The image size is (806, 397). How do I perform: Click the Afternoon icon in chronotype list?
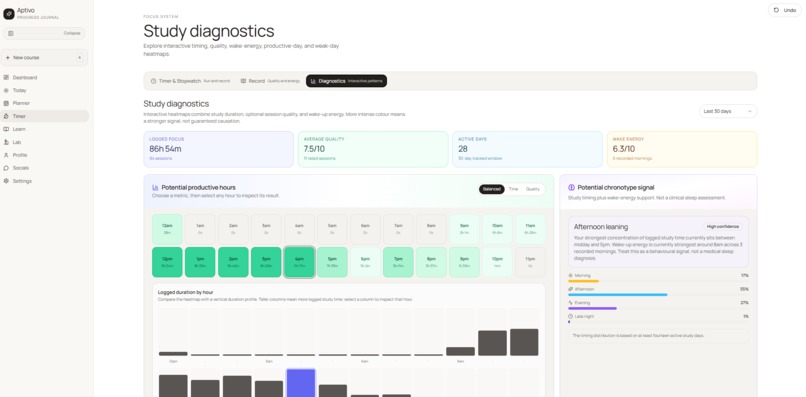click(570, 289)
